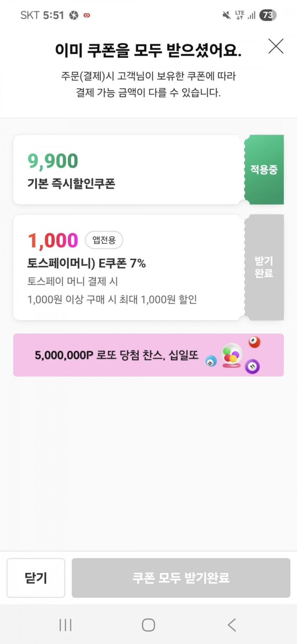297x644 pixels.
Task: Tap the muted sound status icon
Action: pos(226,15)
